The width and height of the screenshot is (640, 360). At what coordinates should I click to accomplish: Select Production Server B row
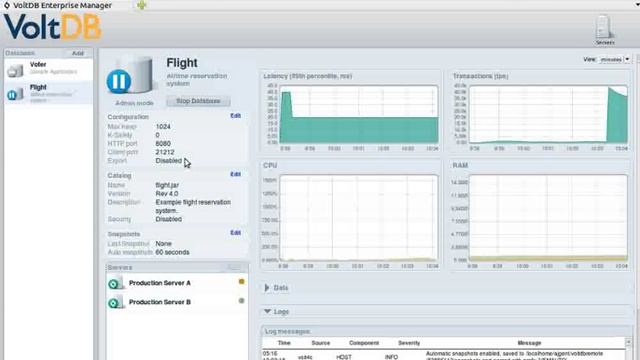click(177, 302)
